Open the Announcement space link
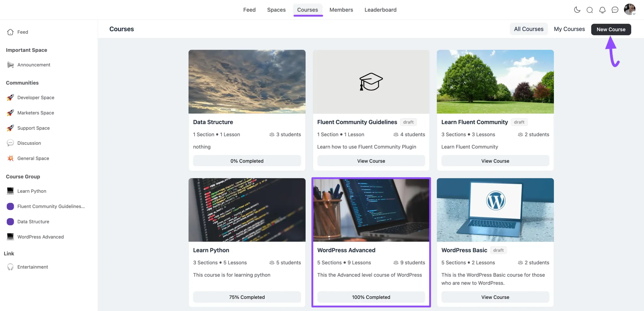Viewport: 644px width, 311px height. [34, 65]
